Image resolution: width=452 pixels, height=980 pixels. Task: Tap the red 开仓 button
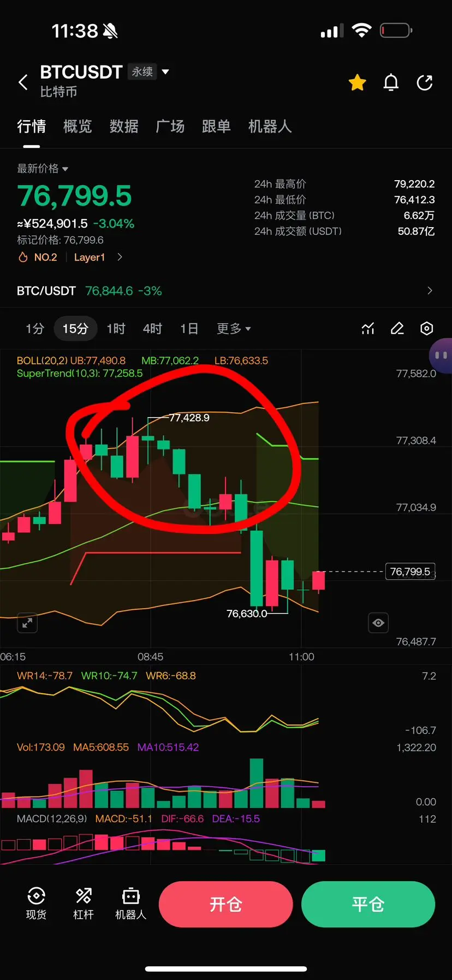(226, 904)
